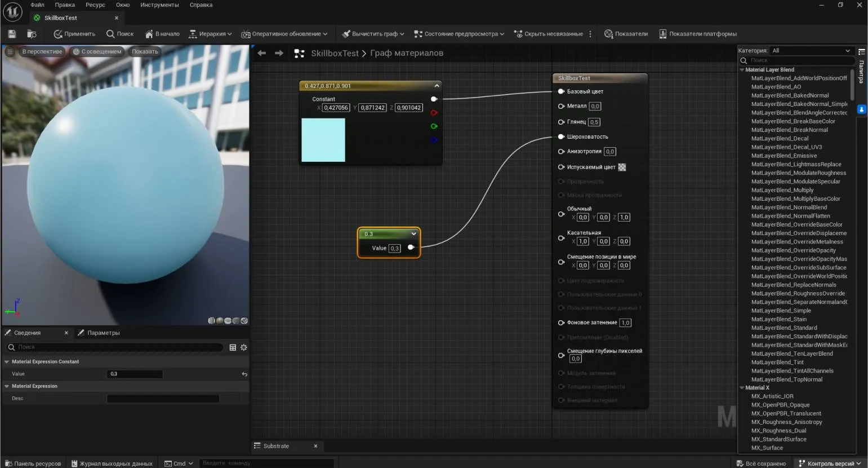Click the Value field in the Details panel
868x468 pixels.
[135, 374]
